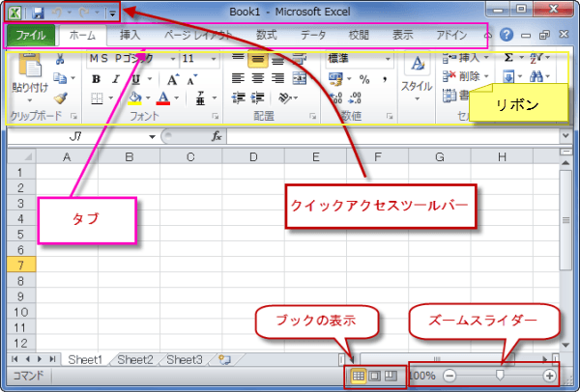Click the Redo arrow icon
The width and height of the screenshot is (580, 392).
84,13
